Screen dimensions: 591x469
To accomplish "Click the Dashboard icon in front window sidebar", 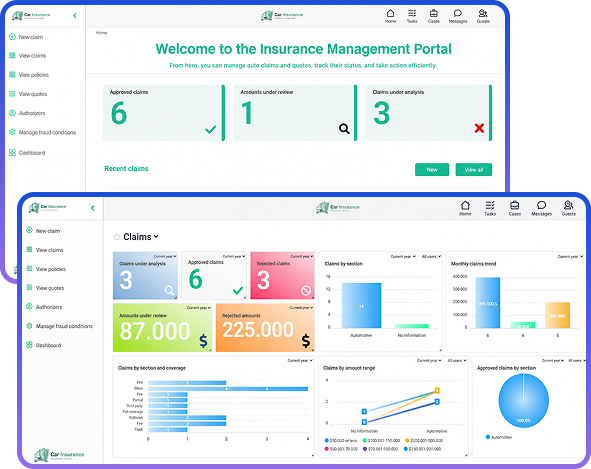I will coord(29,345).
